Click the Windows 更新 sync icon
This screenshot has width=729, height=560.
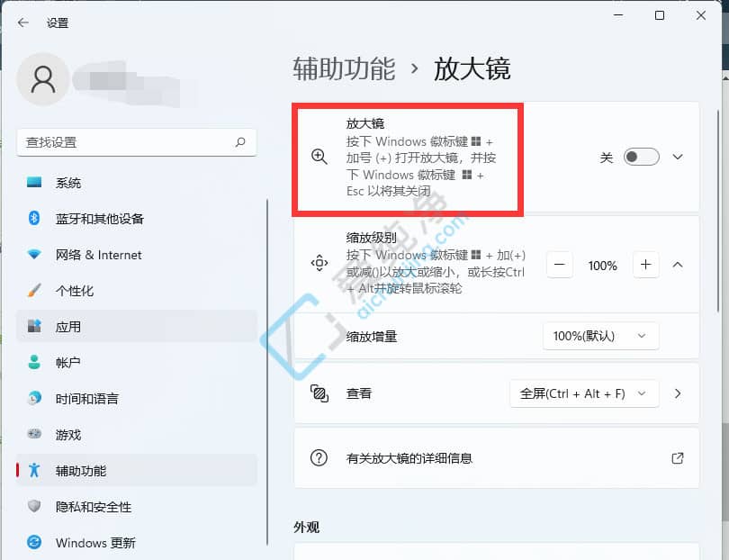(x=34, y=542)
